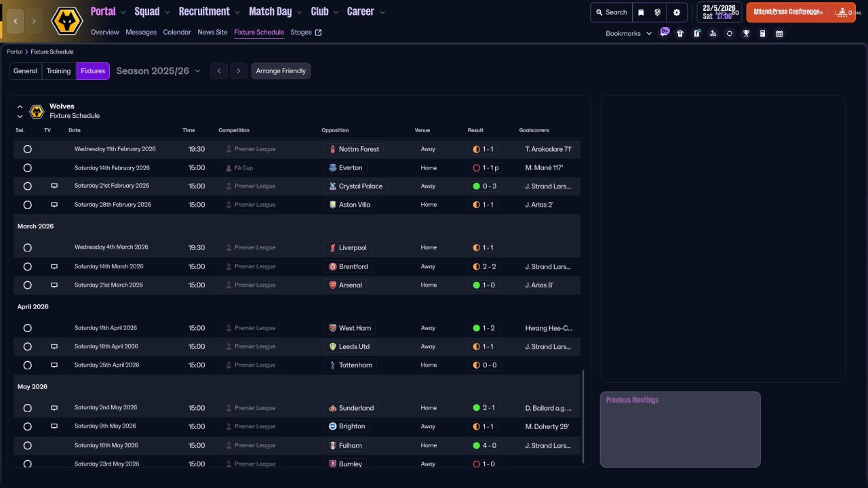Click the bookmark flag icon beside Search
Image resolution: width=868 pixels, height=488 pixels.
pyautogui.click(x=641, y=12)
